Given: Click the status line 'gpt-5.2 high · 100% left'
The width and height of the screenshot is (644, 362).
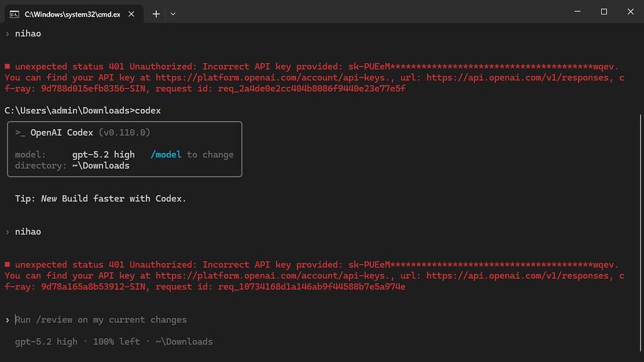Looking at the screenshot, I should click(x=77, y=342).
